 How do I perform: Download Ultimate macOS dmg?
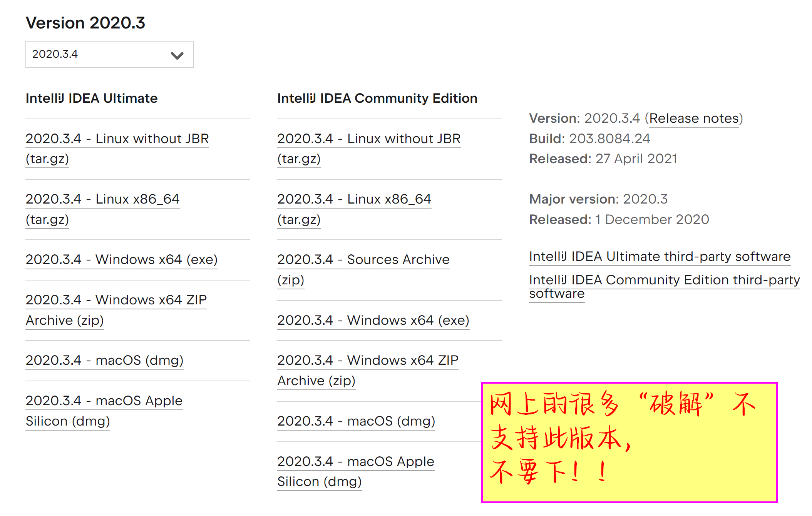[x=104, y=361]
